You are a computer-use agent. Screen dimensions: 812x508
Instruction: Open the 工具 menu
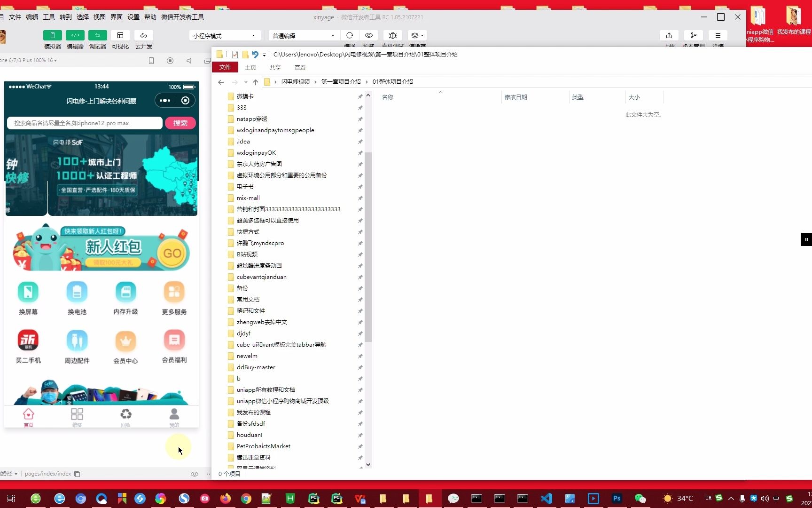point(49,17)
